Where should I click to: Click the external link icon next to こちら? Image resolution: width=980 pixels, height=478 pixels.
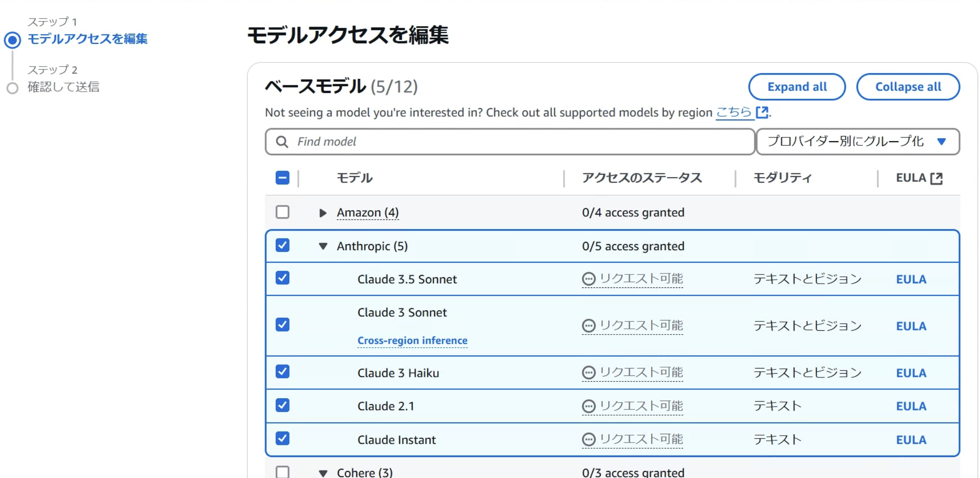pos(762,112)
